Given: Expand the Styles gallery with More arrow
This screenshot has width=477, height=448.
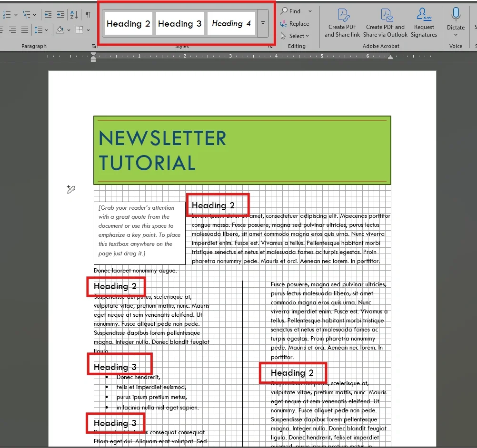Looking at the screenshot, I should pos(263,23).
